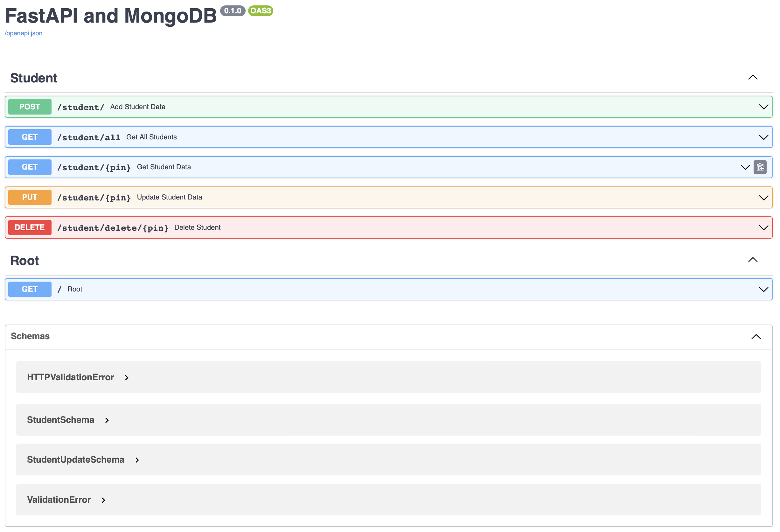Click the Schemas heading
This screenshot has height=532, width=780.
[30, 336]
